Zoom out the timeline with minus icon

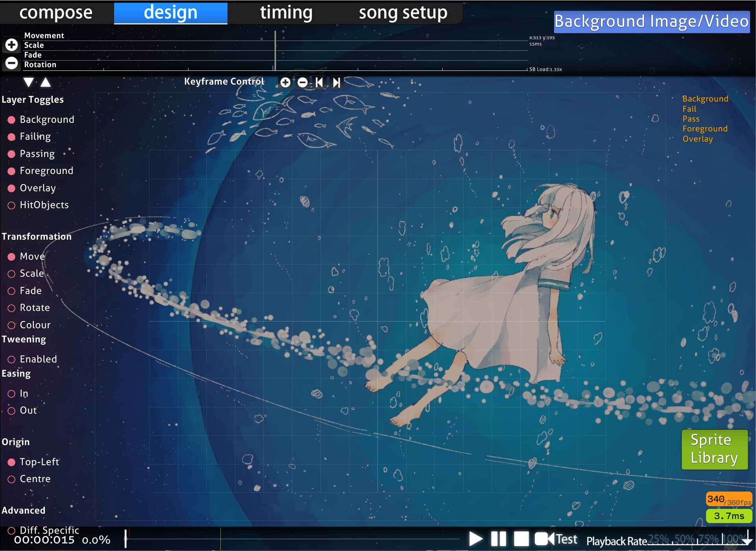[11, 63]
